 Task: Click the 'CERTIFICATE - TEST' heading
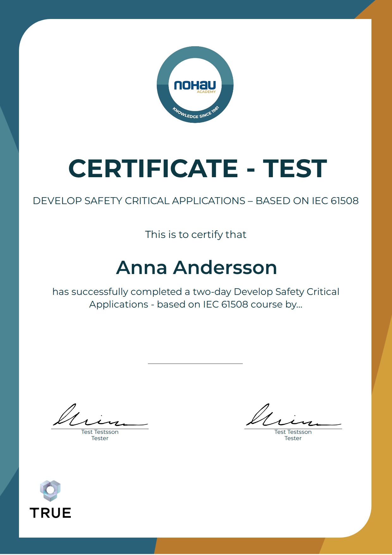(198, 168)
